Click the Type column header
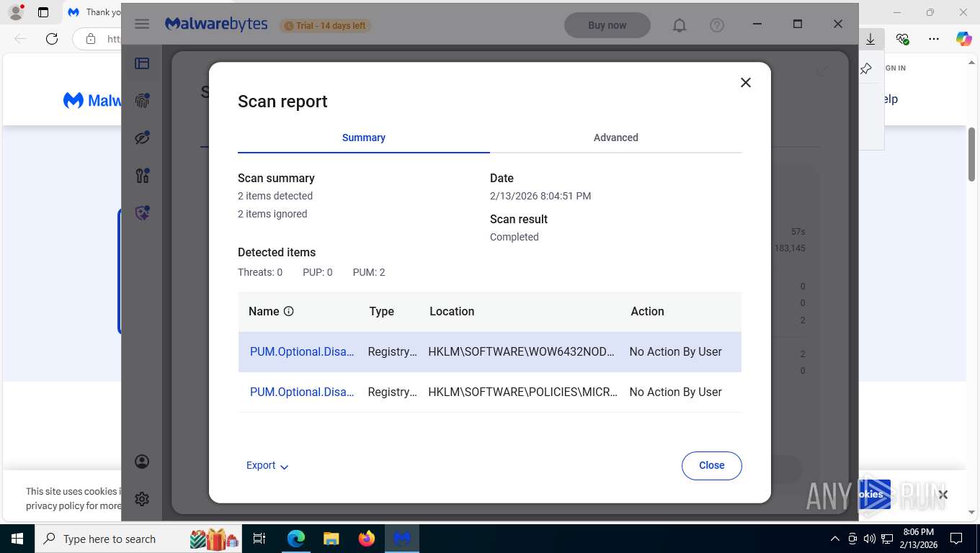Viewport: 980px width, 553px height. 381,311
